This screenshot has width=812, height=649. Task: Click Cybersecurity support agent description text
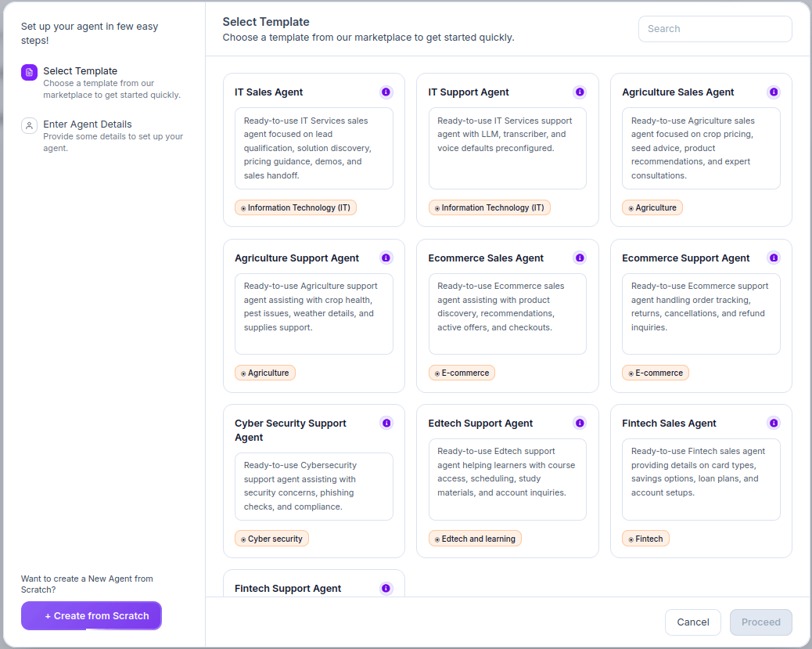pos(300,486)
